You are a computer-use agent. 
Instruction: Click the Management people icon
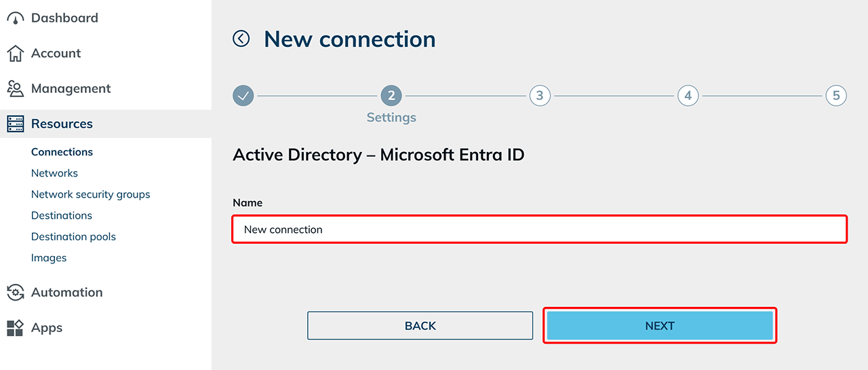15,89
